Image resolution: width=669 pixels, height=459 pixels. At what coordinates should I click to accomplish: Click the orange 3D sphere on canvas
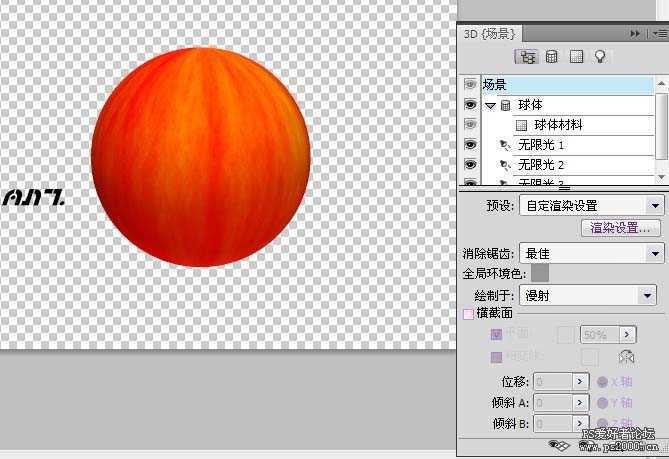(x=201, y=157)
